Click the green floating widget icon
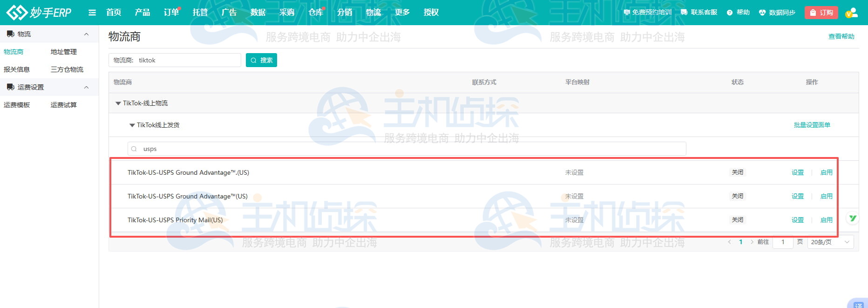Screen dimensions: 868x308 853,218
